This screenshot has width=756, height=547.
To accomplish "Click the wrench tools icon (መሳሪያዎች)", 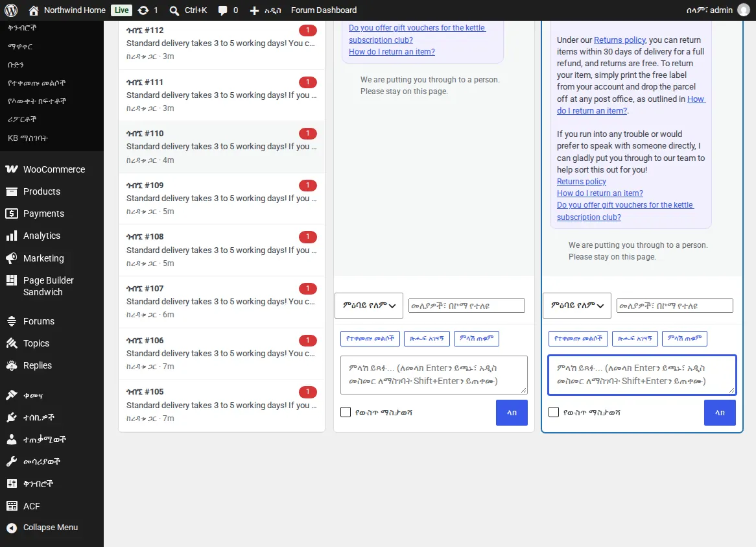I will point(12,461).
